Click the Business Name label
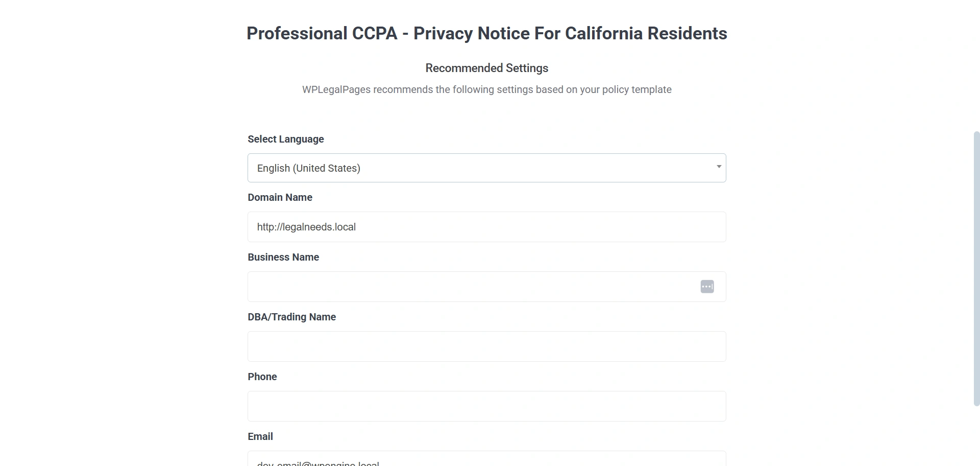Image resolution: width=980 pixels, height=466 pixels. coord(283,257)
